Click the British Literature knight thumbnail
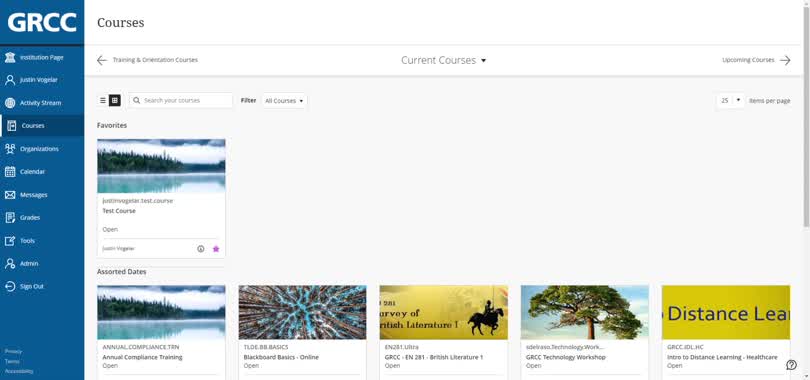The image size is (810, 380). (x=444, y=312)
